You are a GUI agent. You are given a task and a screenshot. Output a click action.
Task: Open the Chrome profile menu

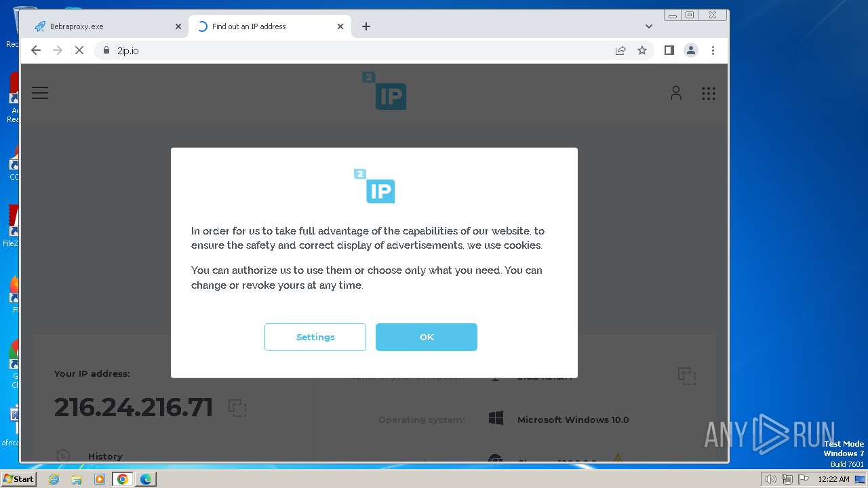(691, 50)
